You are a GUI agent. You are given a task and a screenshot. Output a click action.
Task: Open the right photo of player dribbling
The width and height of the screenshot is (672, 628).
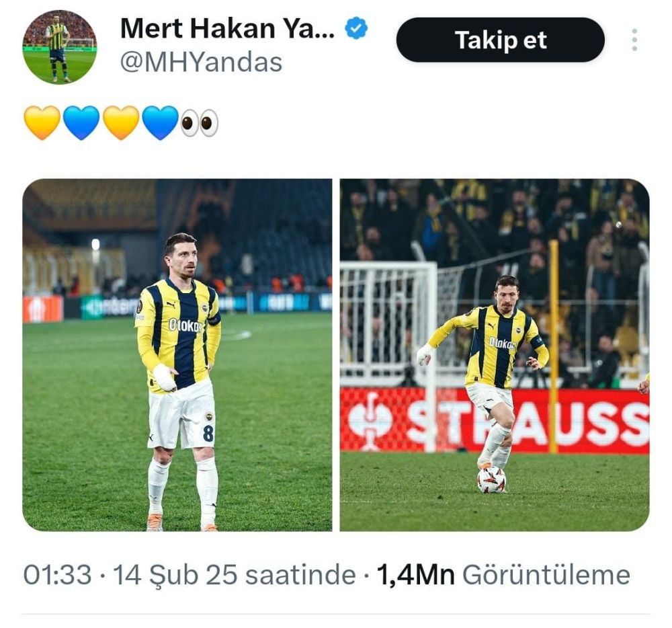495,355
